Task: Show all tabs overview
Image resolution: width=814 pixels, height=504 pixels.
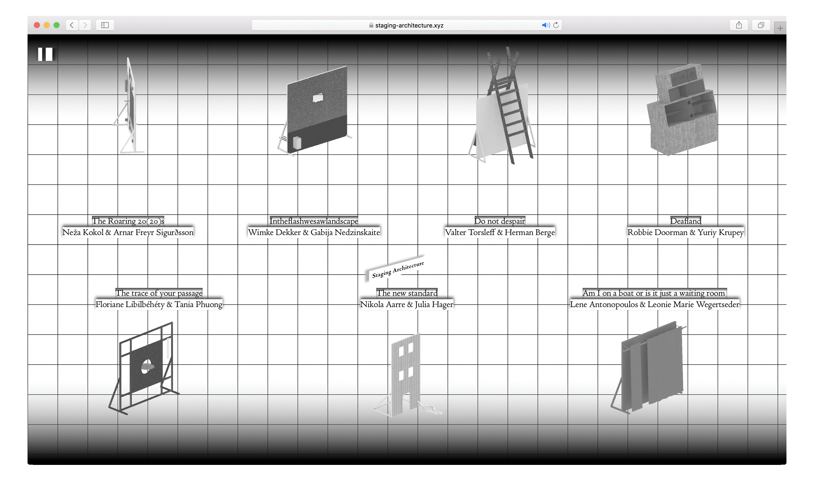Action: [761, 25]
